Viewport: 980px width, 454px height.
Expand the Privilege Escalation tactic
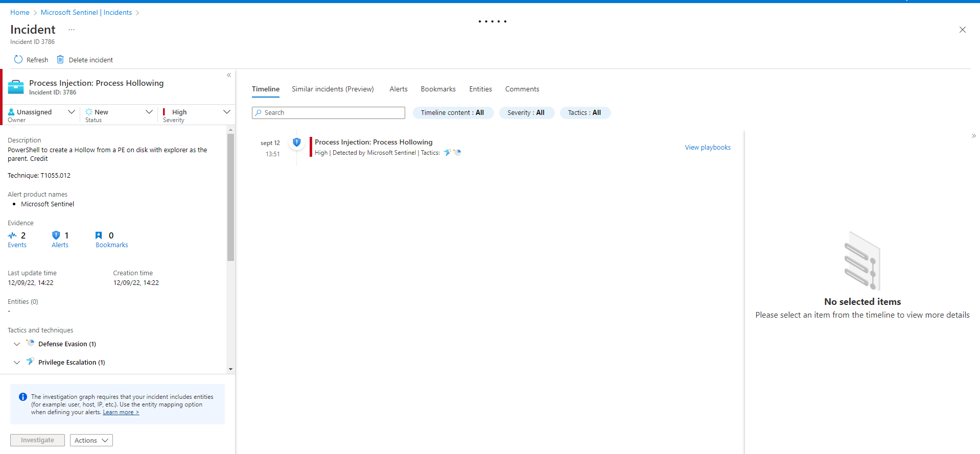(17, 363)
